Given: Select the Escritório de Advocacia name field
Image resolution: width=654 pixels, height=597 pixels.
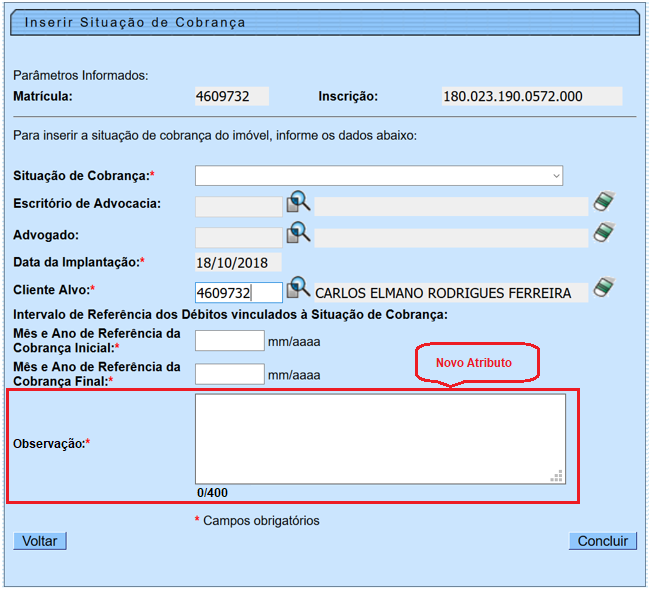Looking at the screenshot, I should [x=451, y=207].
